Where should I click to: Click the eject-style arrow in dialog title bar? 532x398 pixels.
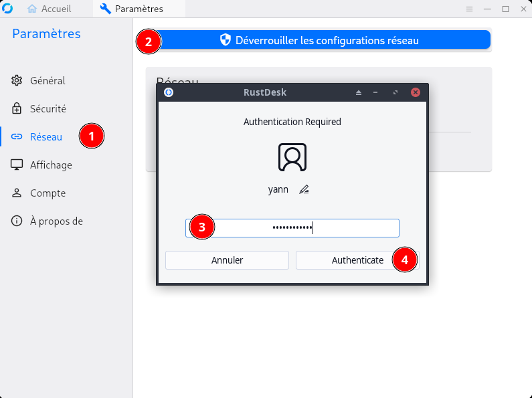[x=359, y=92]
